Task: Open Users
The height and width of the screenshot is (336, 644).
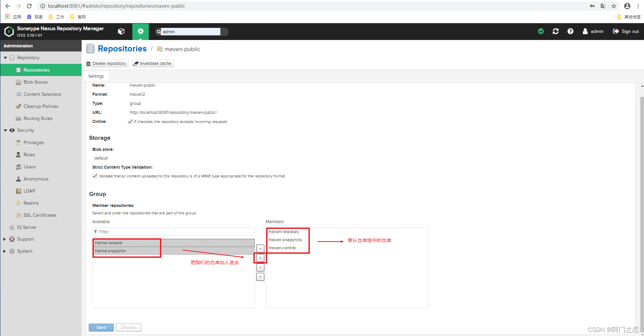Action: point(30,167)
